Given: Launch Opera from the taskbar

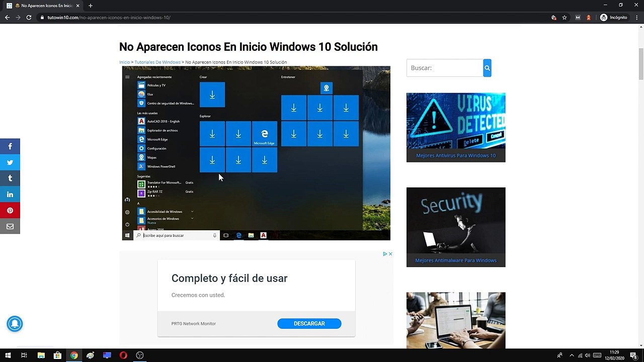Looking at the screenshot, I should (123, 355).
